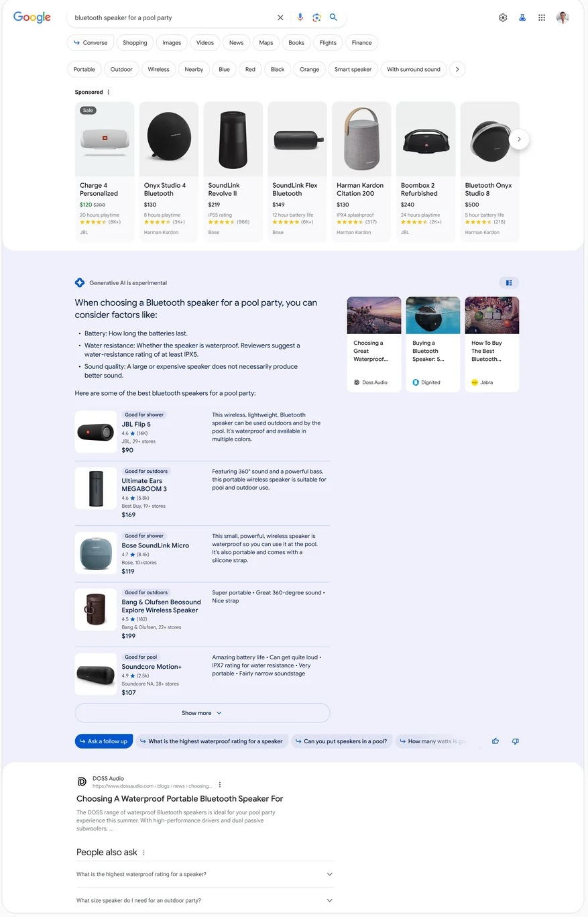Open the account profile avatar
The image size is (588, 917).
click(563, 17)
